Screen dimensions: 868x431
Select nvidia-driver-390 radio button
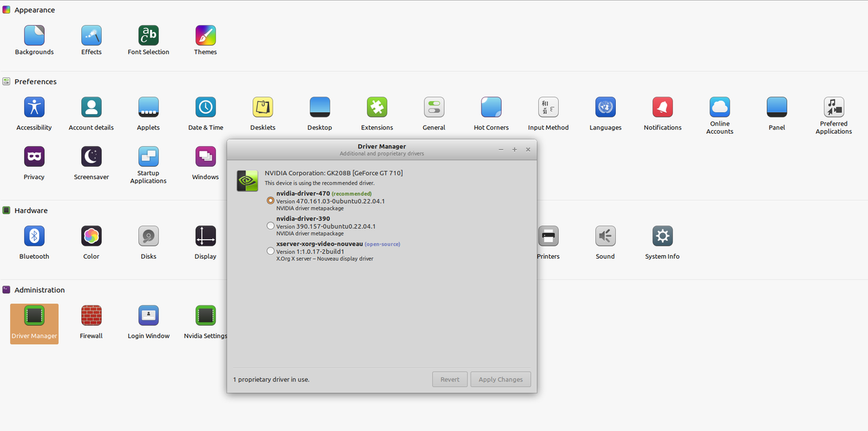[271, 226]
